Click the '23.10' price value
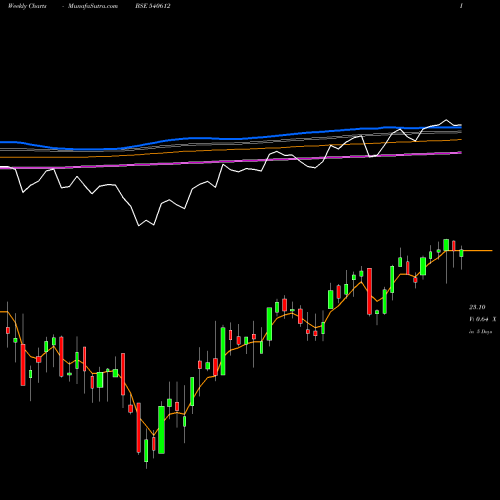 (x=477, y=307)
